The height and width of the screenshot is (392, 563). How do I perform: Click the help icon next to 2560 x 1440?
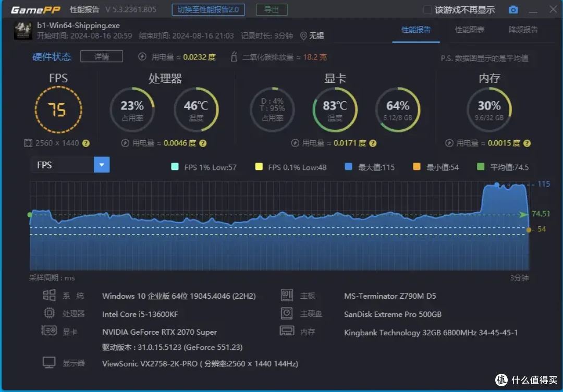86,143
